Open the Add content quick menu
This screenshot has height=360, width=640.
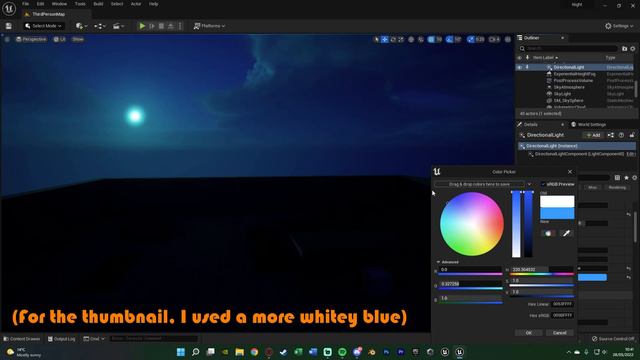tap(81, 26)
